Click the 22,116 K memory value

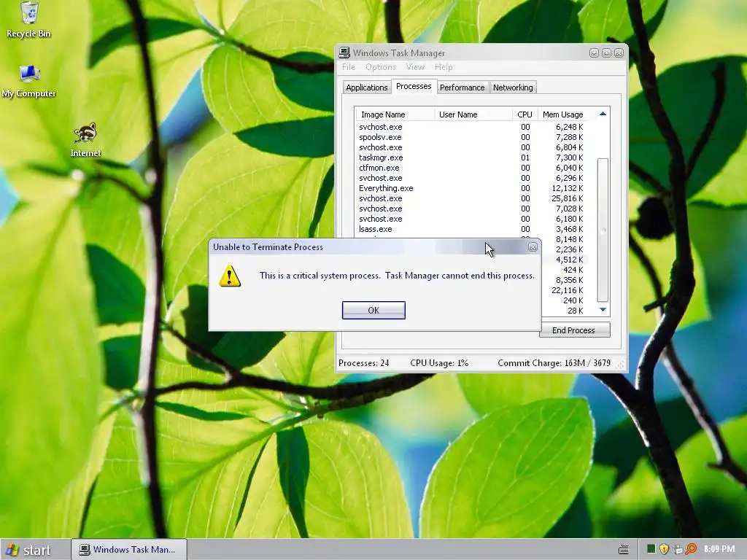568,290
